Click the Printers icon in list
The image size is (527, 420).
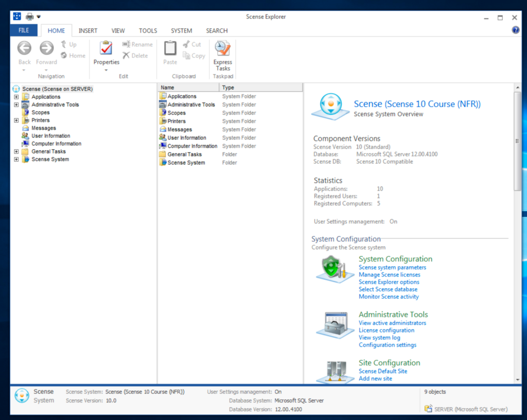pos(163,121)
